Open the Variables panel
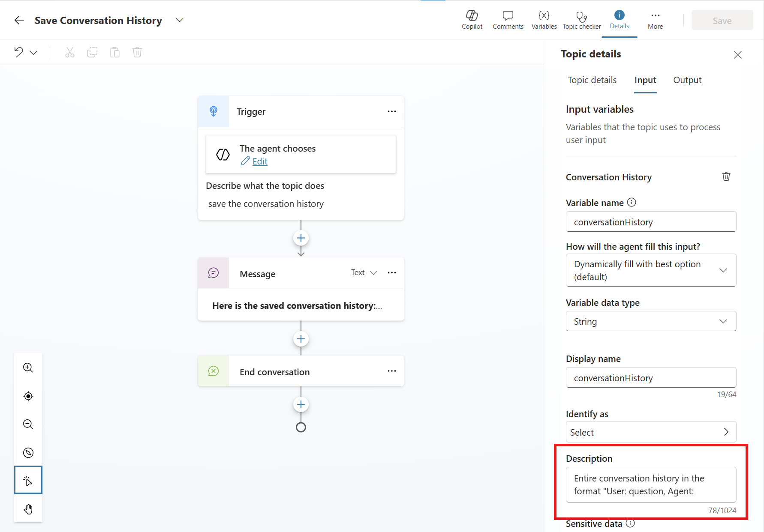 [x=544, y=20]
